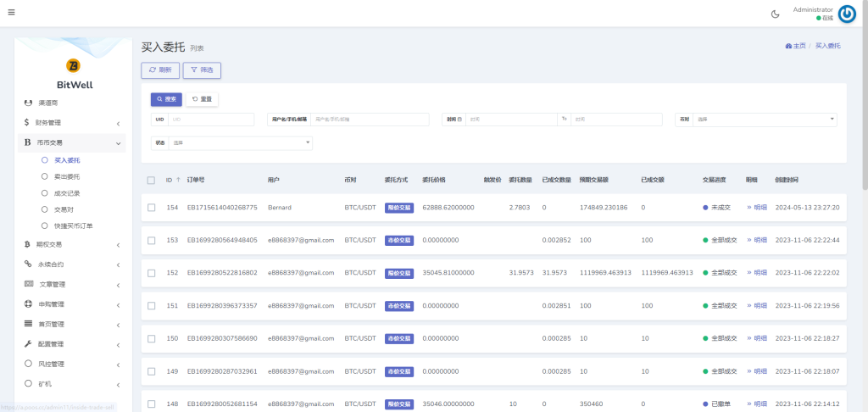Click the hamburger menu icon
The width and height of the screenshot is (868, 412).
pos(11,13)
